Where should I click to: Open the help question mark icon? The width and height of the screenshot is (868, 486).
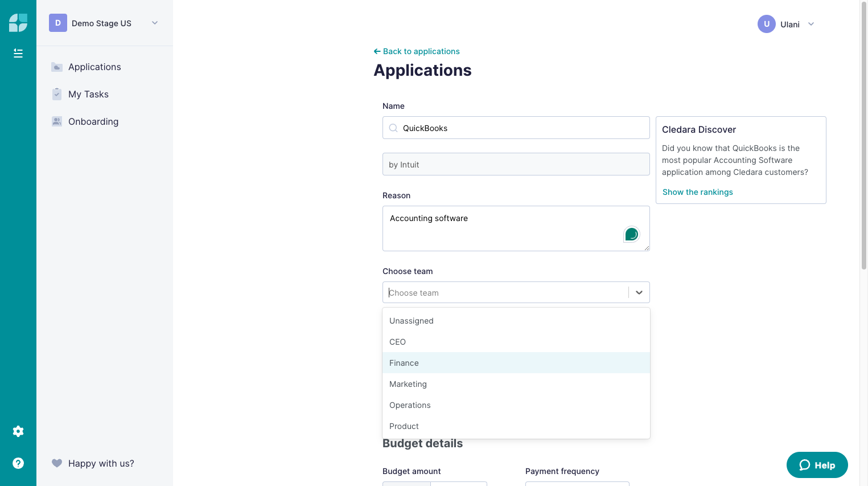point(18,463)
